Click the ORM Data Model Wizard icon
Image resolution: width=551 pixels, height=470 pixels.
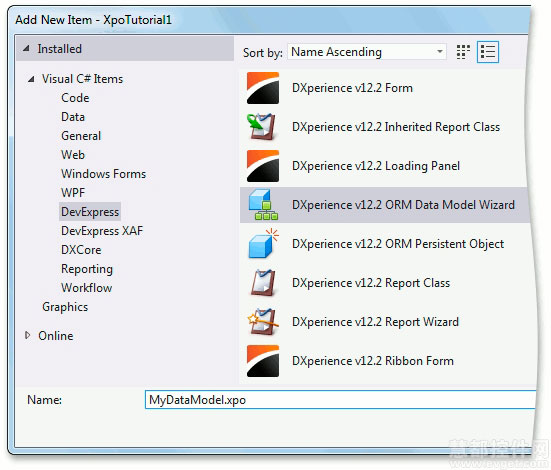tap(263, 205)
